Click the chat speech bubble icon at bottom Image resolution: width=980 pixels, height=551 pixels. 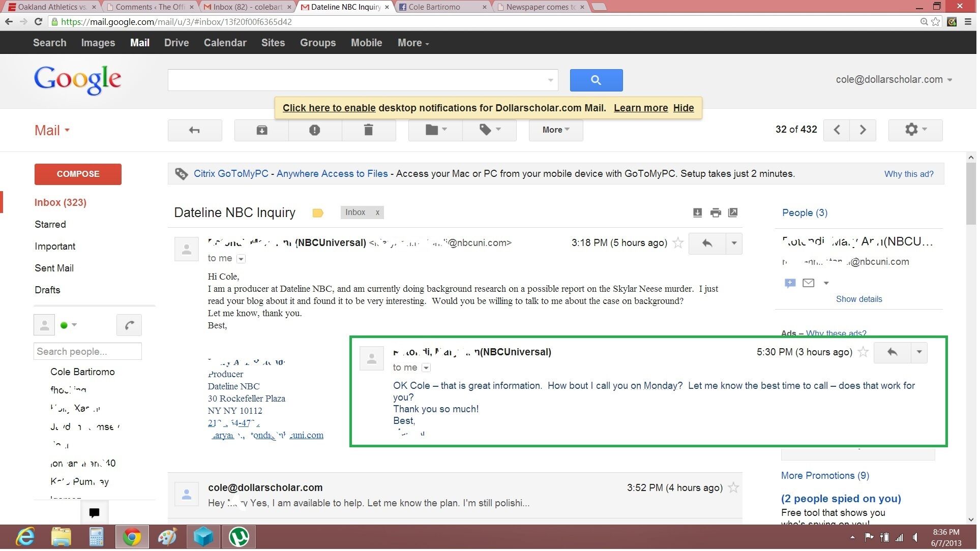click(x=95, y=514)
